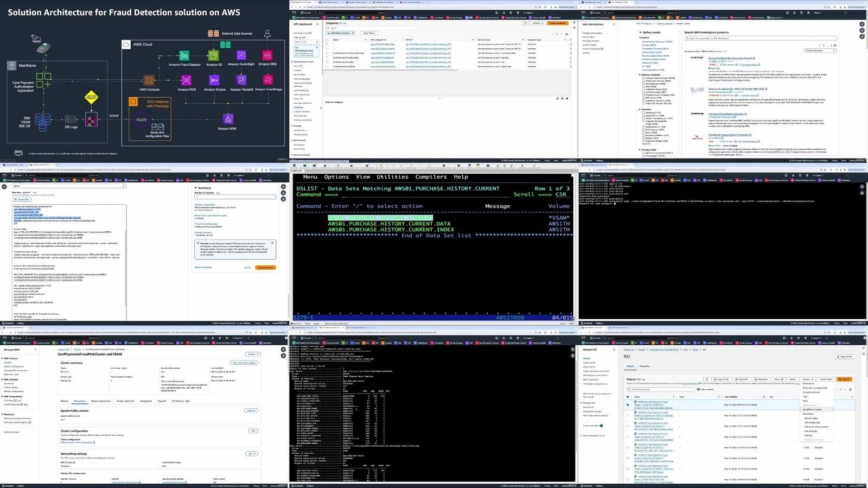Remove the VPC ID filter tag
Screen dimensions: 868x488
[353, 33]
